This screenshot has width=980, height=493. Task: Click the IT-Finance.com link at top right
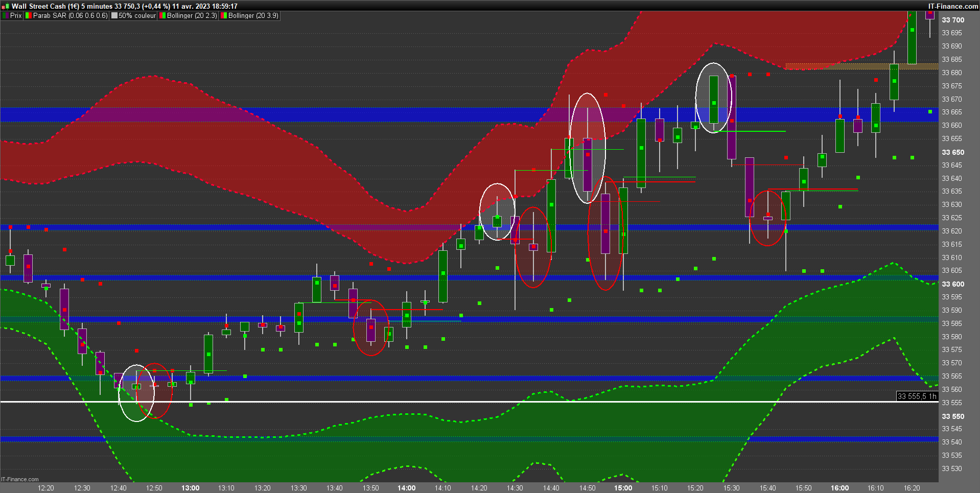point(953,6)
